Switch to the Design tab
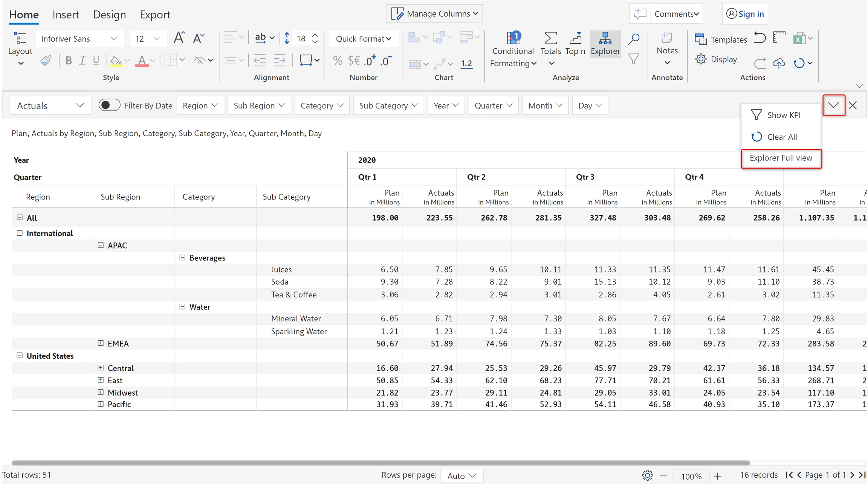868x486 pixels. point(109,15)
